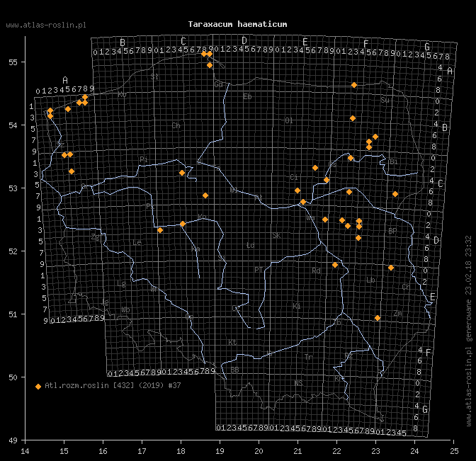Click the region code Bi on map

coord(393,161)
